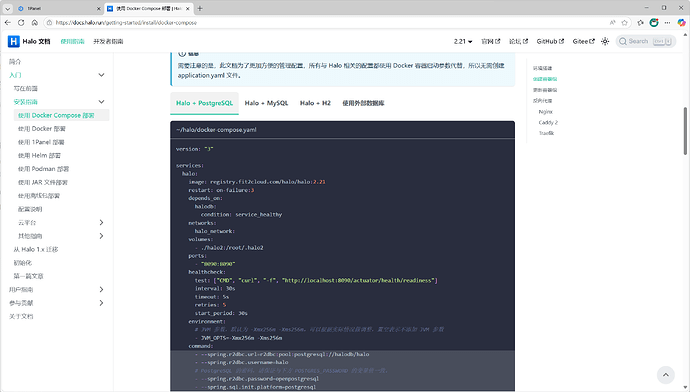Open the 2.21 version dropdown
Image resolution: width=690 pixels, height=392 pixels.
[463, 41]
